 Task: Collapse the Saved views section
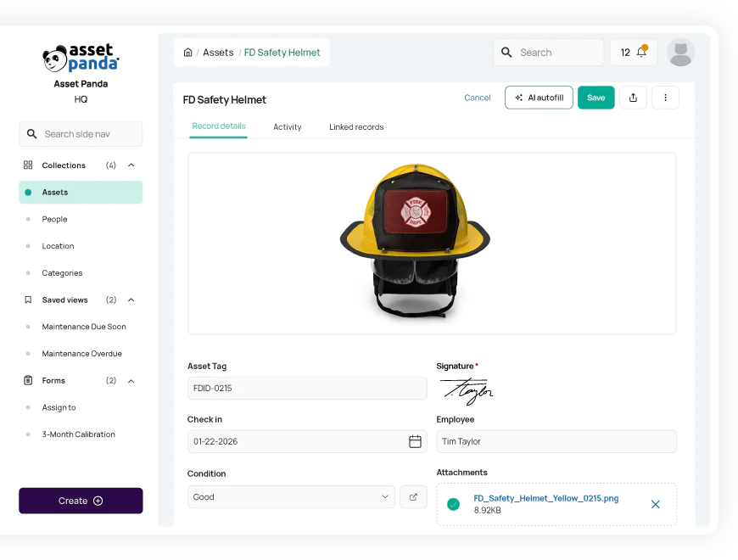point(131,300)
